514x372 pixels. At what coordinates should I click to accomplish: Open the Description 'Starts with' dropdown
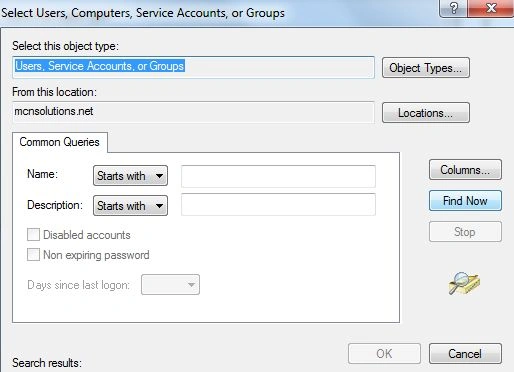tap(130, 206)
